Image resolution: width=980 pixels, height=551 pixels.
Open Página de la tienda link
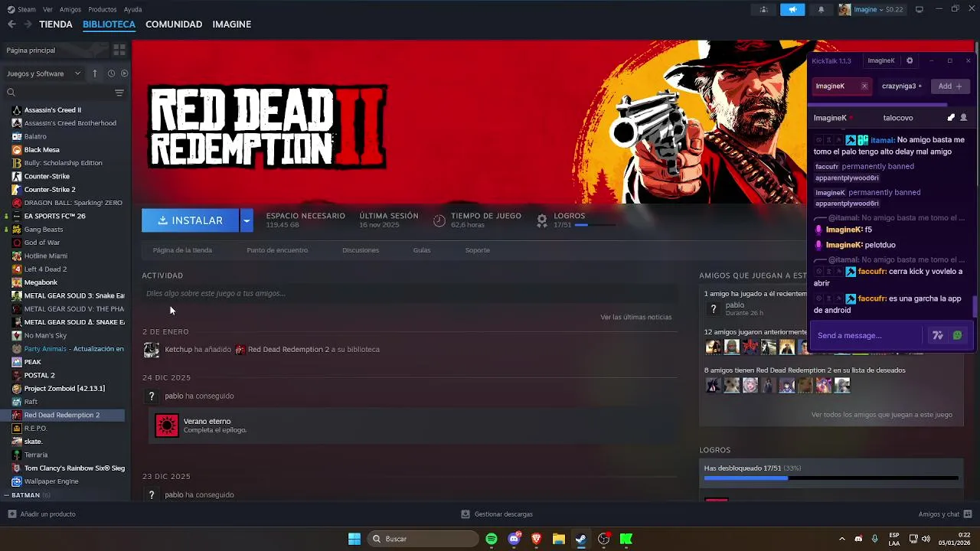click(x=182, y=250)
